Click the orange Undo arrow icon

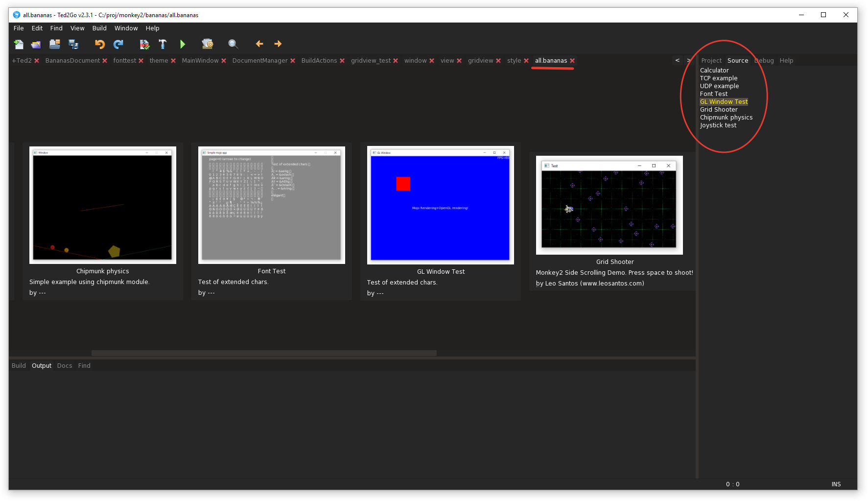pos(100,44)
